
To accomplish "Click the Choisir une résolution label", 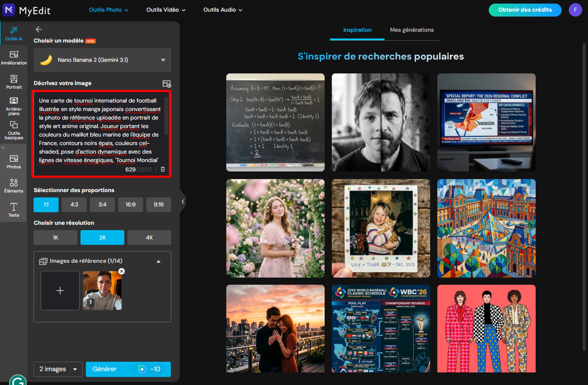I will tap(64, 223).
